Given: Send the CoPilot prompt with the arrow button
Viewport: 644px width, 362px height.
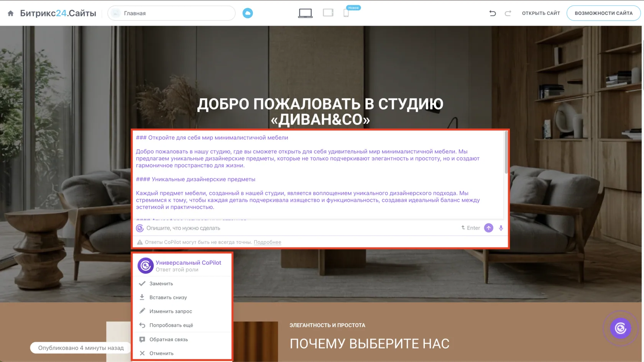Looking at the screenshot, I should [x=489, y=228].
